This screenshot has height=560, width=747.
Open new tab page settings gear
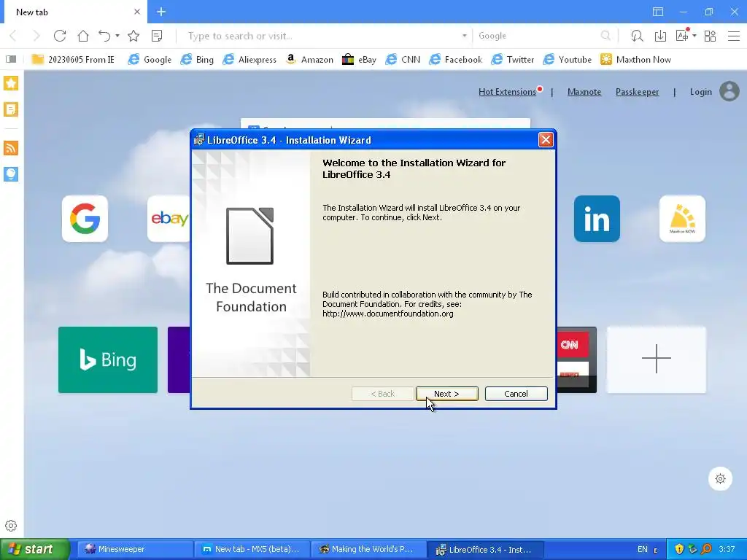[x=720, y=478]
